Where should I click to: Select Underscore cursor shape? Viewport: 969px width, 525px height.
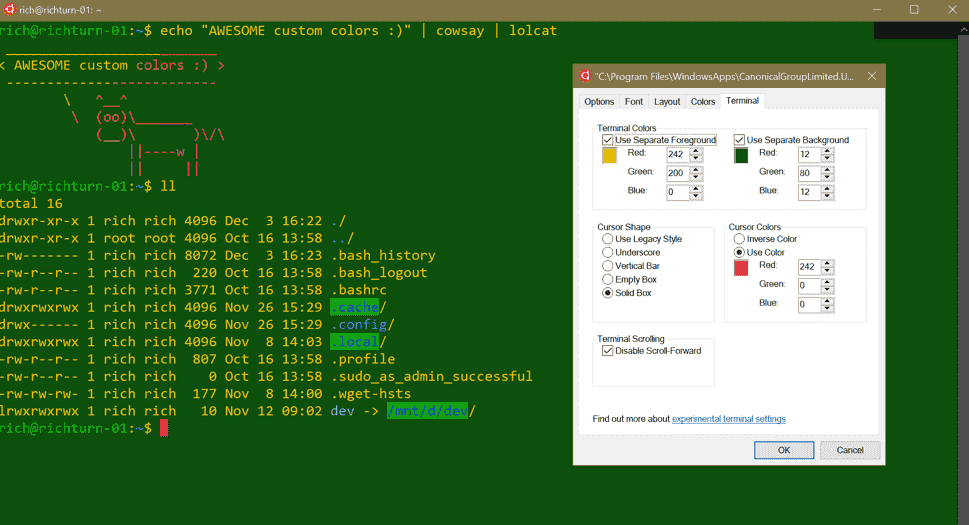click(607, 253)
